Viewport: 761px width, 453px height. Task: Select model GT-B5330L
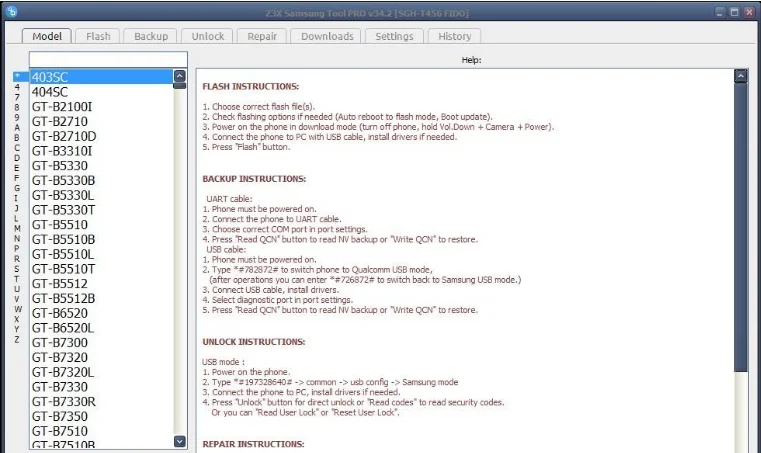101,195
